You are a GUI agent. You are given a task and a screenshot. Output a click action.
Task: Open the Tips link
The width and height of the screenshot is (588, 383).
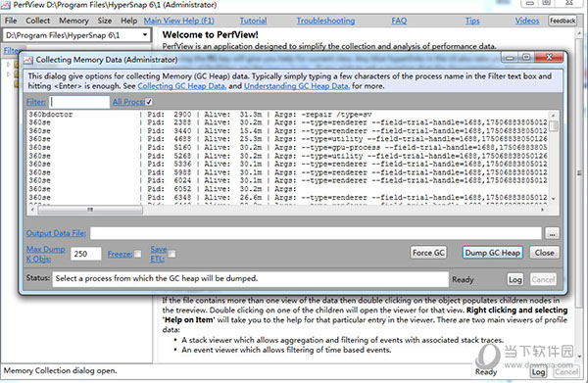coord(472,21)
